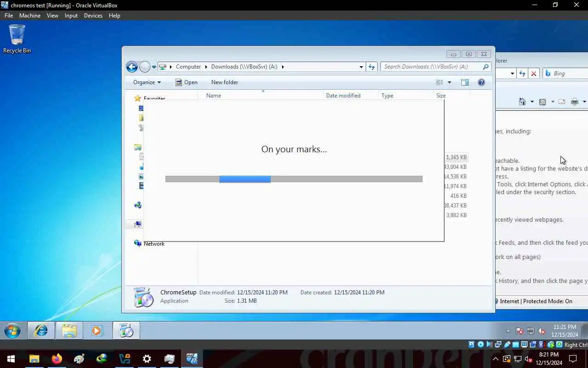Click the ChromeSetup installer taskbar button
Viewport: 588px width, 368px height.
click(126, 330)
